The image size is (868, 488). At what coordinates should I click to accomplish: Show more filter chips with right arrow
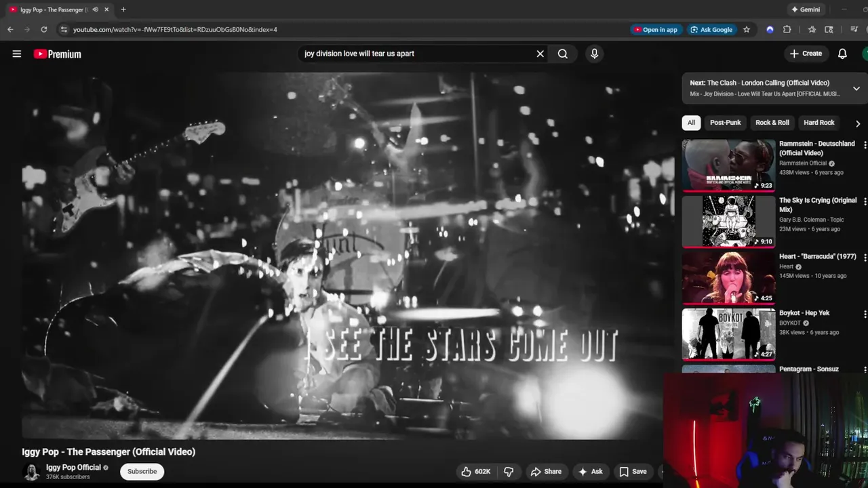coord(858,123)
